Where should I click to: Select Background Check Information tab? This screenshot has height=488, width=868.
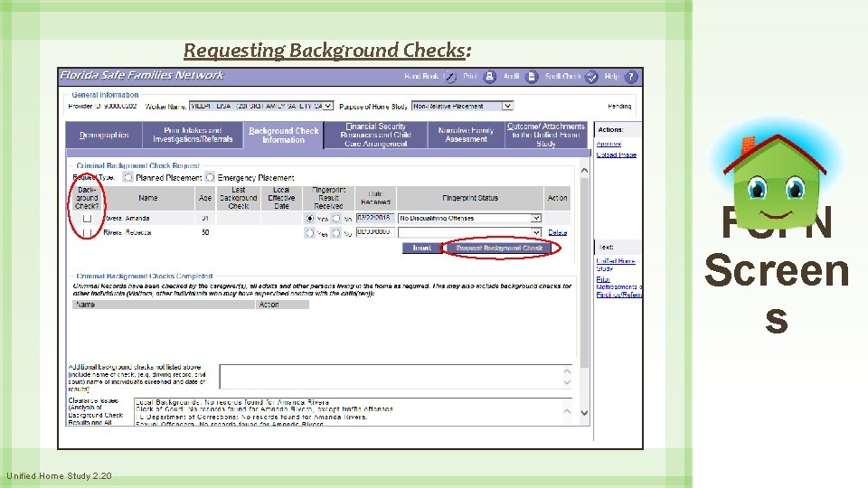pyautogui.click(x=283, y=135)
